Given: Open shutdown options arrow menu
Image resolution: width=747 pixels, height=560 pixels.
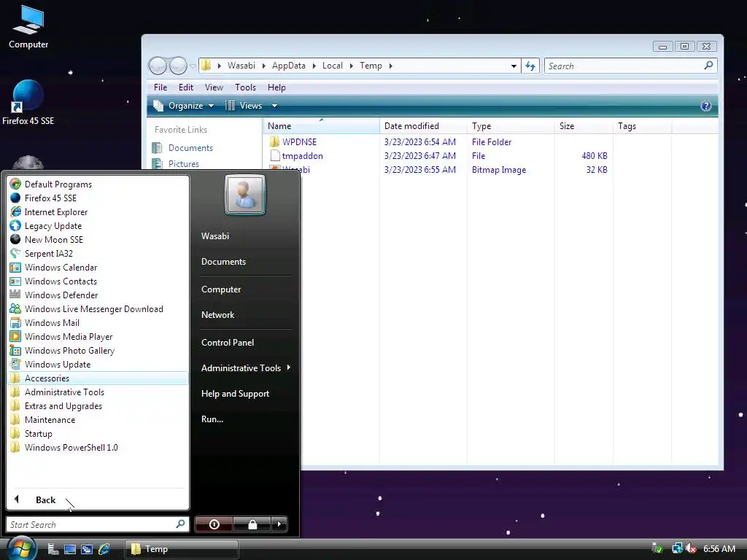Looking at the screenshot, I should coord(279,524).
